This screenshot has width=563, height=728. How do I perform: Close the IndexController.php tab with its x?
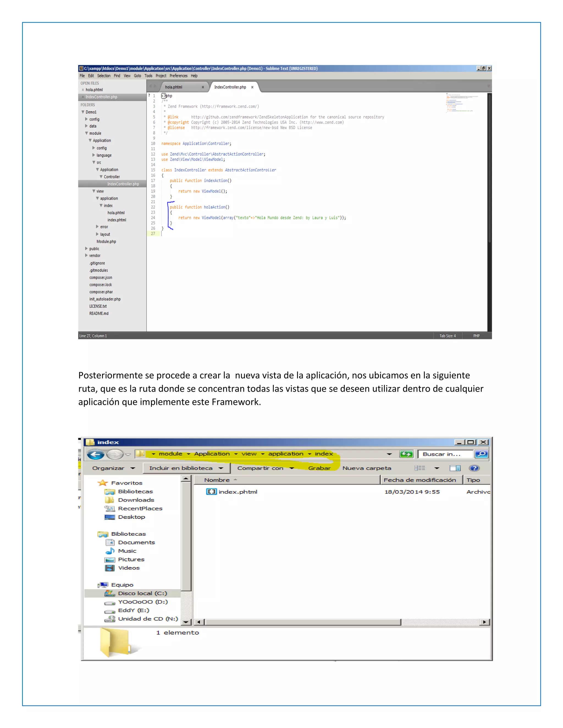pos(252,87)
